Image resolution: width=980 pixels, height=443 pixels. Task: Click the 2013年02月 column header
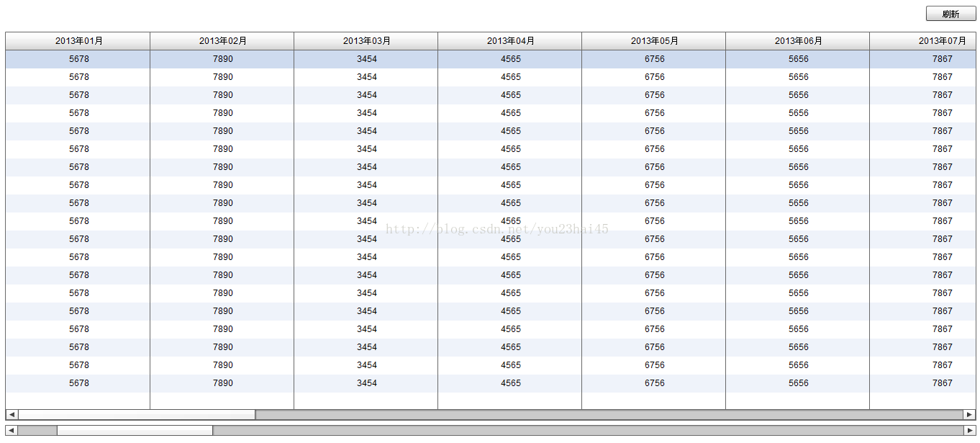[x=222, y=41]
